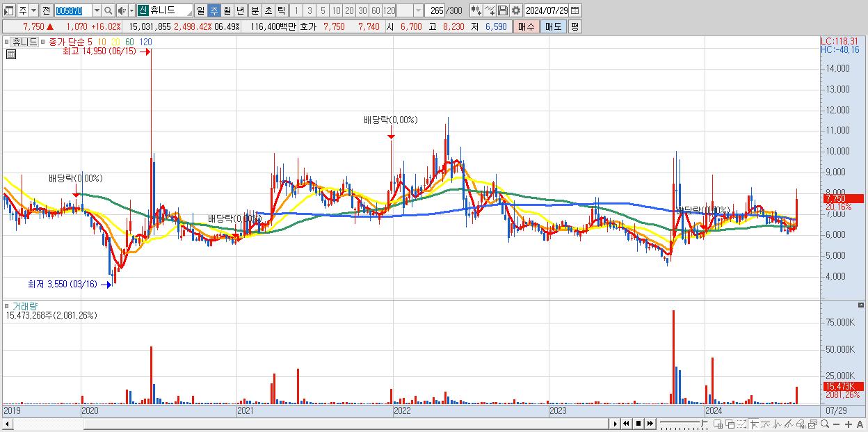This screenshot has width=868, height=432.
Task: Select the 초 second period toggle
Action: click(268, 10)
